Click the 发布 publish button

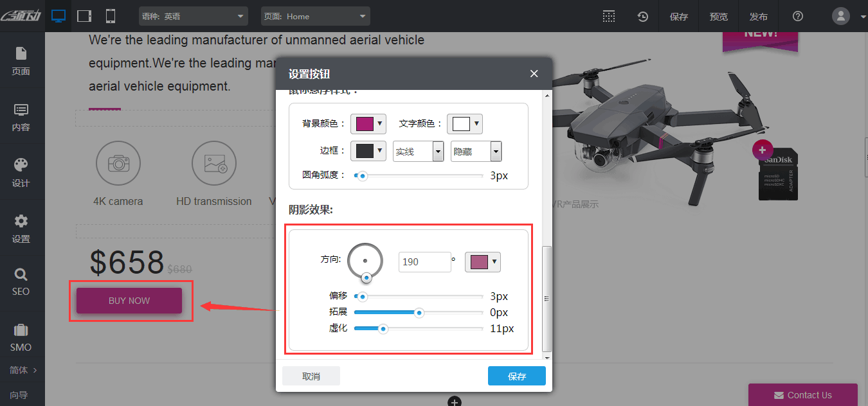[759, 16]
